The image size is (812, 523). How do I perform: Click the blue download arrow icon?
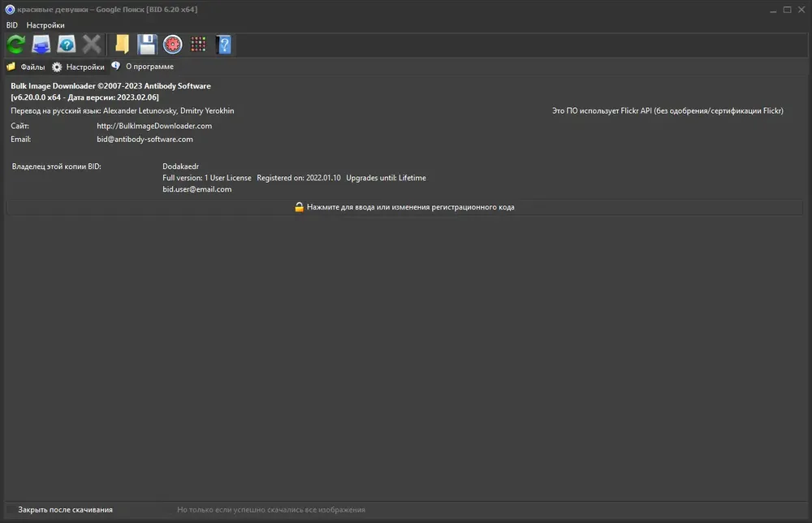coord(41,45)
